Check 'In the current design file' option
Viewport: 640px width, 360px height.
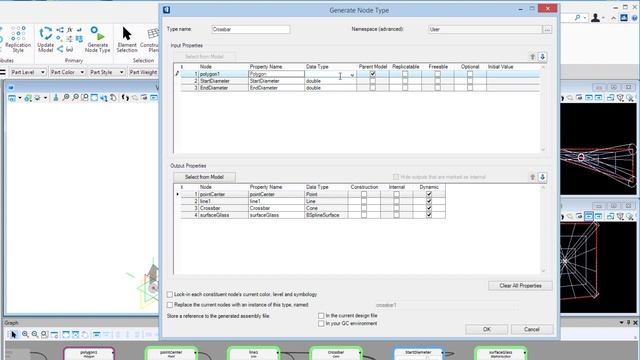pyautogui.click(x=321, y=316)
